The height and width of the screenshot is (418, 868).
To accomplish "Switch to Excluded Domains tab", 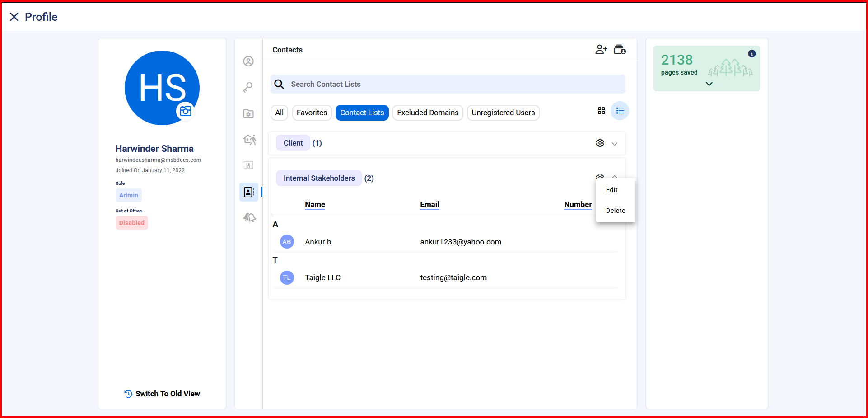I will click(427, 113).
